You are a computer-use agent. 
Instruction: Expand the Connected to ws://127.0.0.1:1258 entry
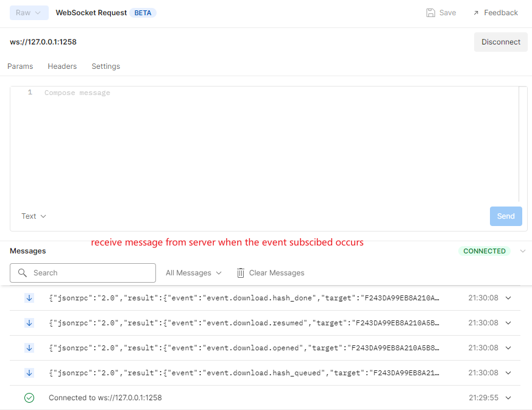(508, 398)
